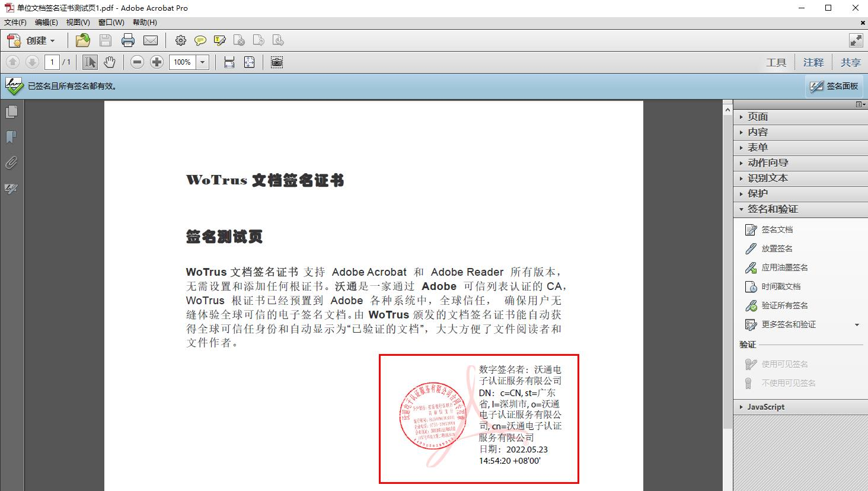868x491 pixels.
Task: Collapse the 签名和验证 section
Action: (x=772, y=209)
